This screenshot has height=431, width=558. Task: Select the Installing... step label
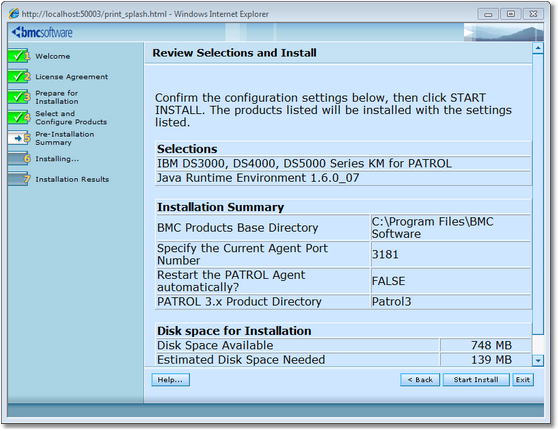click(x=57, y=159)
